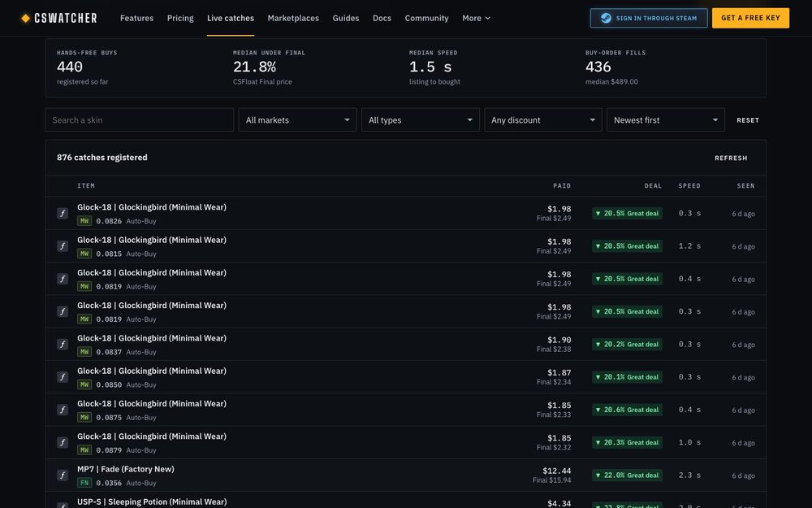Click the CSWATCHER wordmark
This screenshot has width=812, height=508.
point(66,18)
